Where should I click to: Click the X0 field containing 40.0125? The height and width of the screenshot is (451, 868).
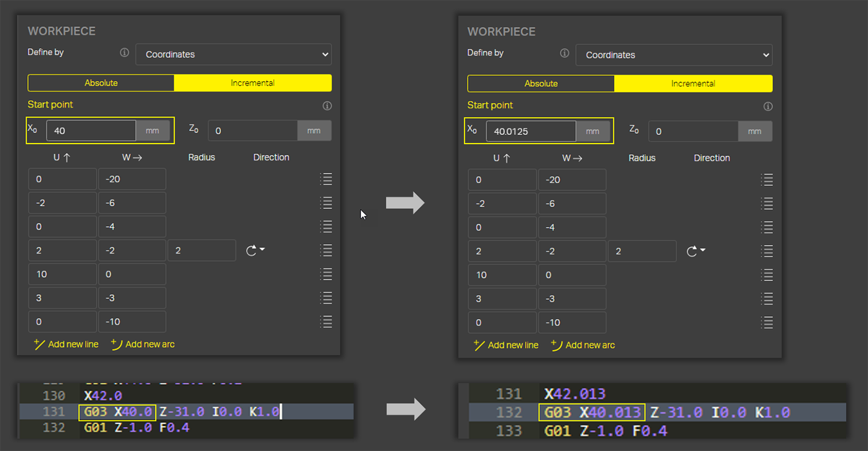531,131
